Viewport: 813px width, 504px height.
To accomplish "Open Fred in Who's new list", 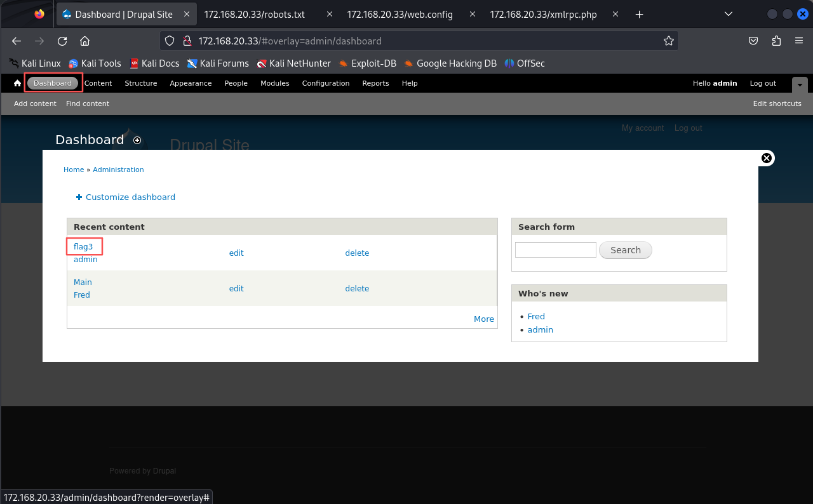I will 536,316.
